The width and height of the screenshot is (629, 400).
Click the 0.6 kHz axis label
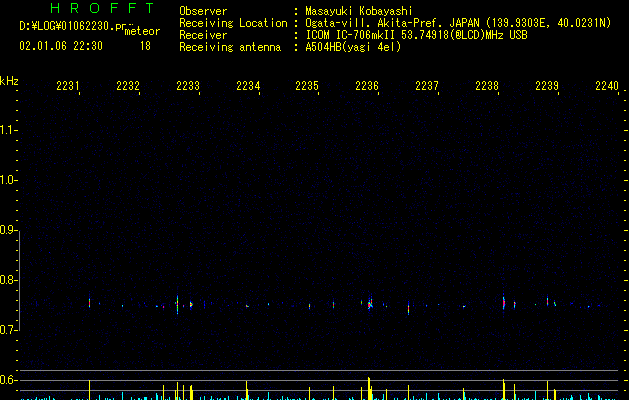(x=7, y=380)
